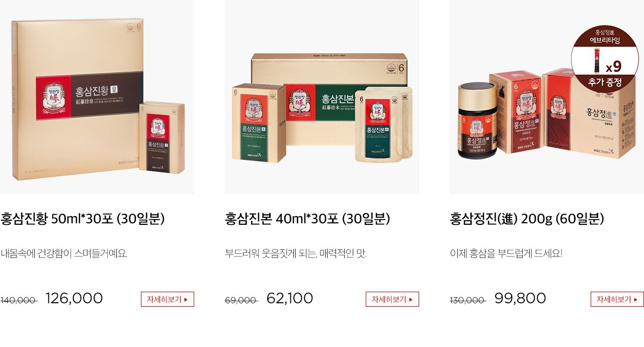This screenshot has width=644, height=347.
Task: Open the 홍삼정진 200g product image
Action: [x=547, y=97]
